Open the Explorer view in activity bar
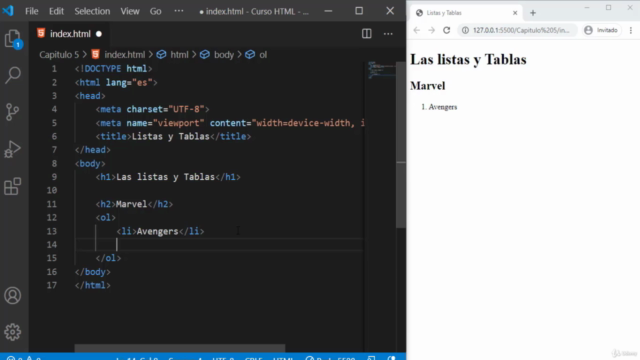This screenshot has width=640, height=360. coord(13,39)
